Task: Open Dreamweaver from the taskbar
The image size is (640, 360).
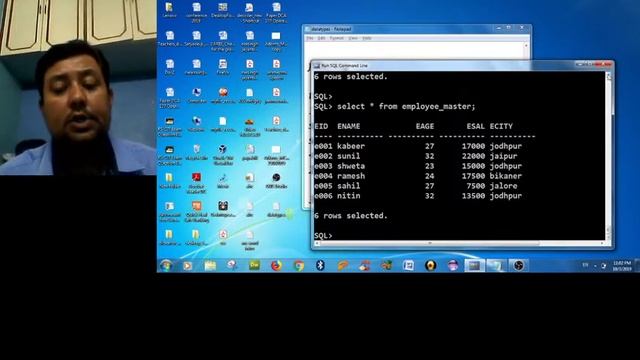Action: (x=254, y=266)
